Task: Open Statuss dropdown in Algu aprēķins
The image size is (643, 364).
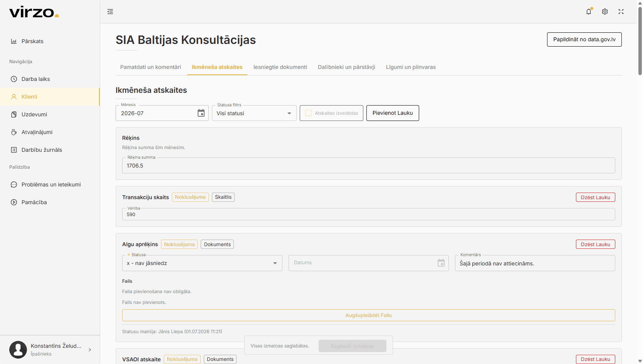Action: [202, 263]
